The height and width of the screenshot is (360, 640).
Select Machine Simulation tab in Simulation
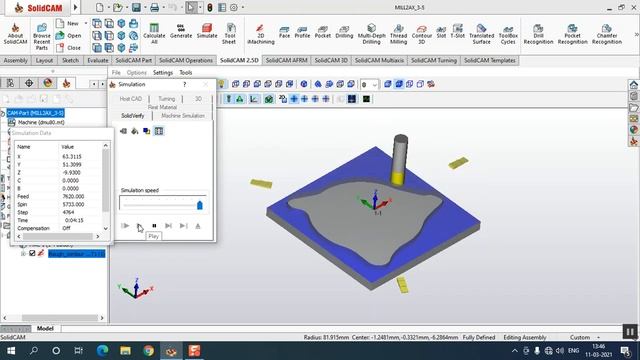[183, 116]
